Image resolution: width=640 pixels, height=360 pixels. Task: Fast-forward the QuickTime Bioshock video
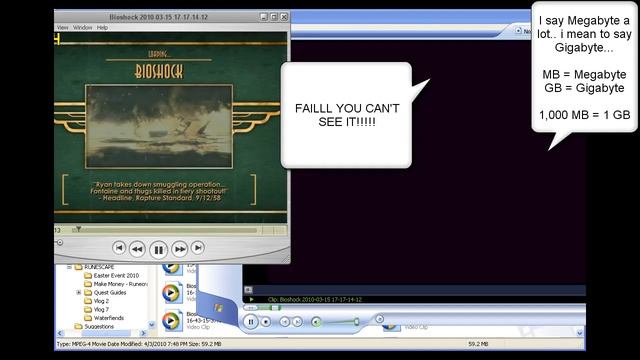pos(179,249)
